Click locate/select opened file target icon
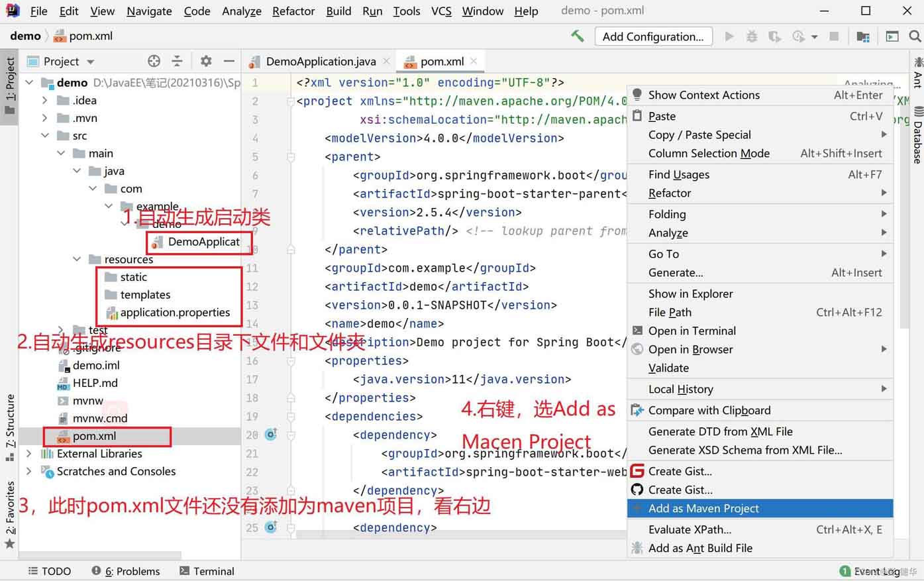924x581 pixels. point(154,61)
